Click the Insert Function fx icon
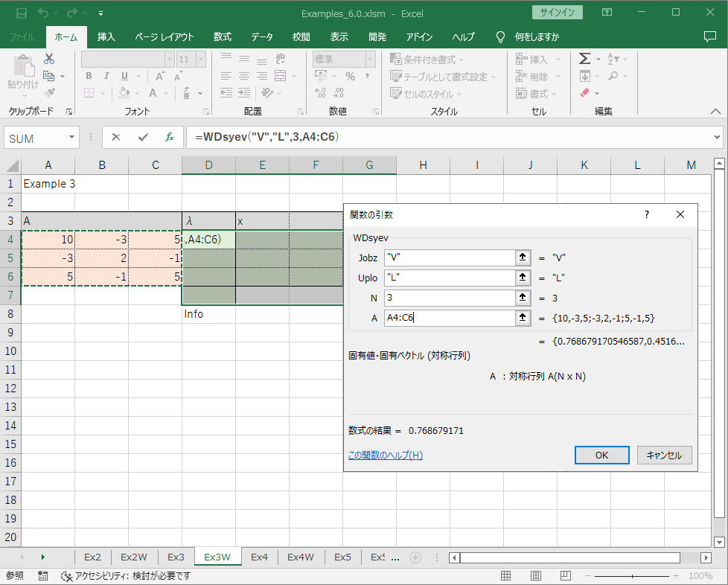This screenshot has height=585, width=728. coord(170,138)
